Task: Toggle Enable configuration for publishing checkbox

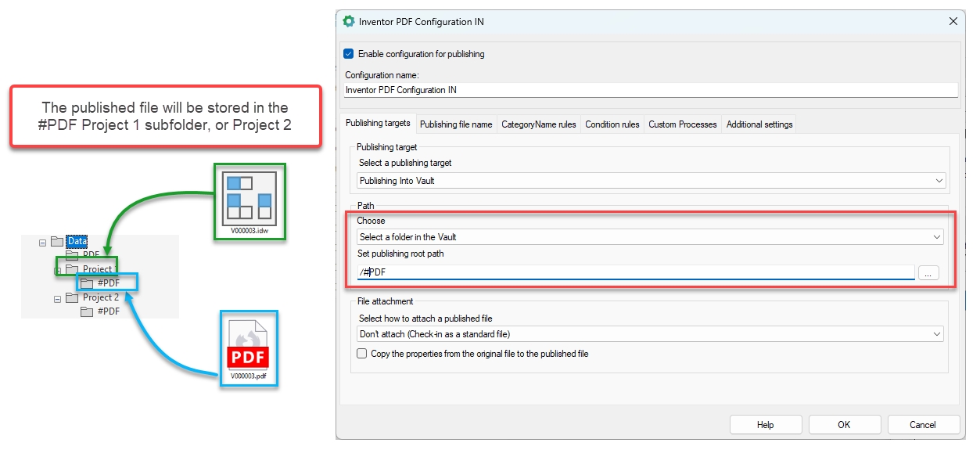Action: pos(349,54)
